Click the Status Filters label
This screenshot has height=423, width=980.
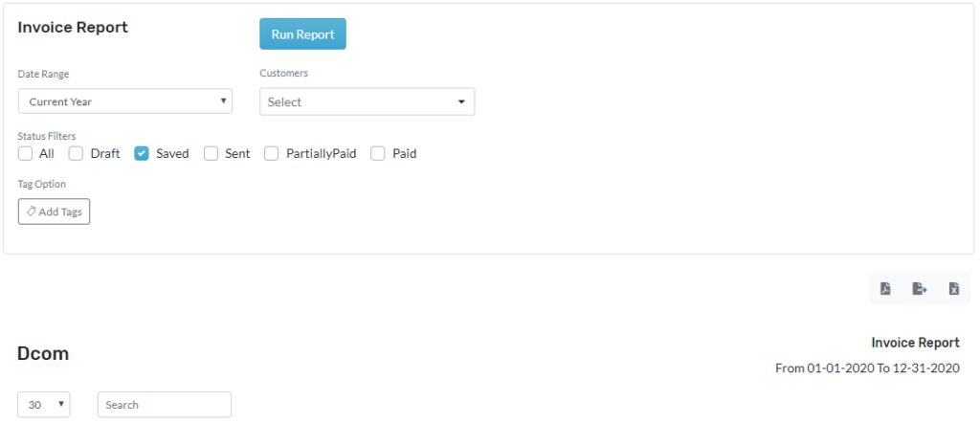(47, 136)
